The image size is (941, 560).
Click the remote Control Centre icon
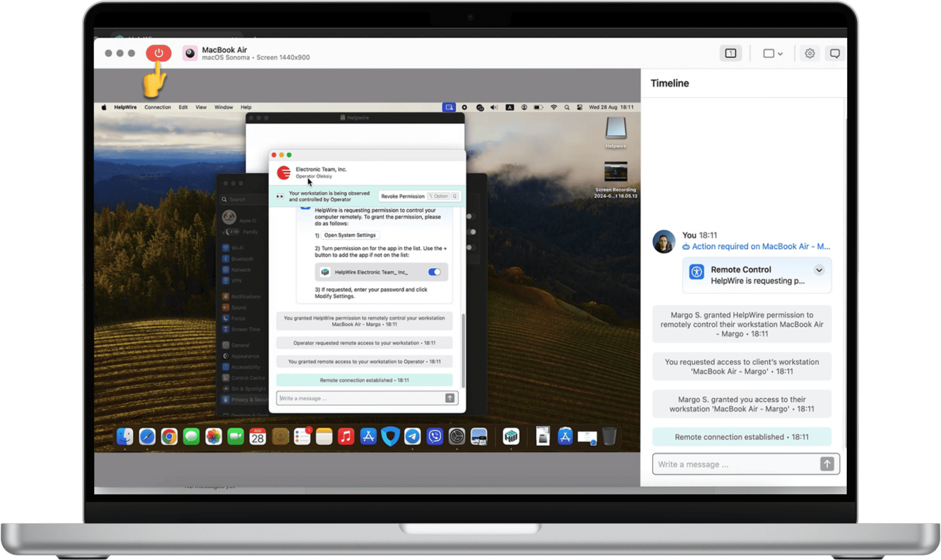coord(579,107)
